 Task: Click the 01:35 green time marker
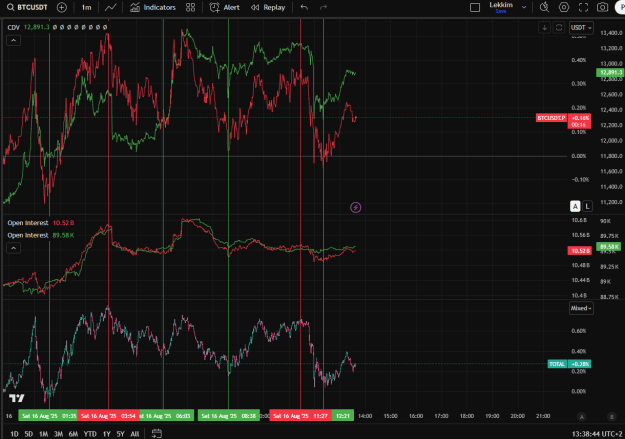(x=48, y=416)
